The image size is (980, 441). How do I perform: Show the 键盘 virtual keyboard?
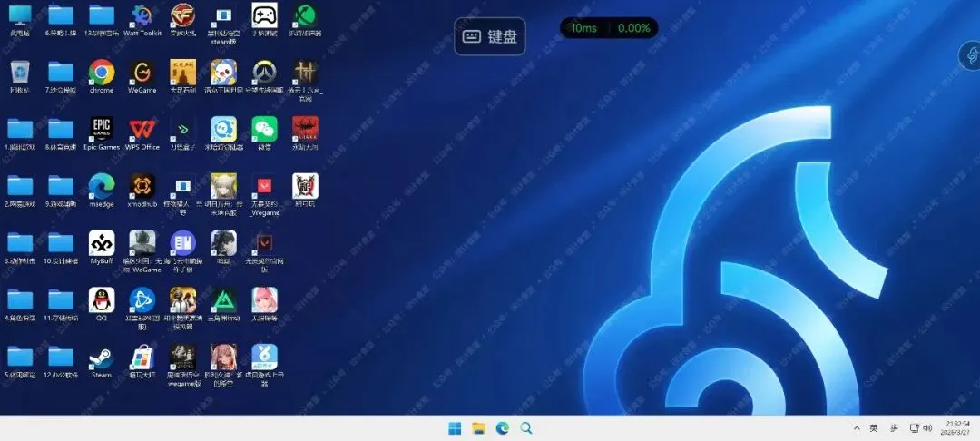(x=490, y=36)
